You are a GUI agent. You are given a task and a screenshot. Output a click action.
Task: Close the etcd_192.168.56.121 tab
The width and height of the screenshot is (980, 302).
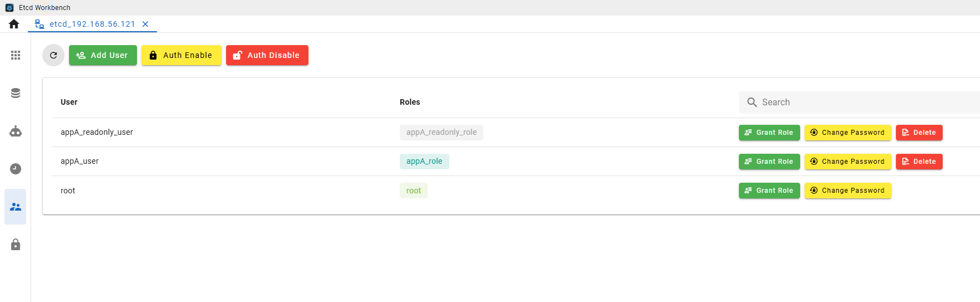pos(145,24)
